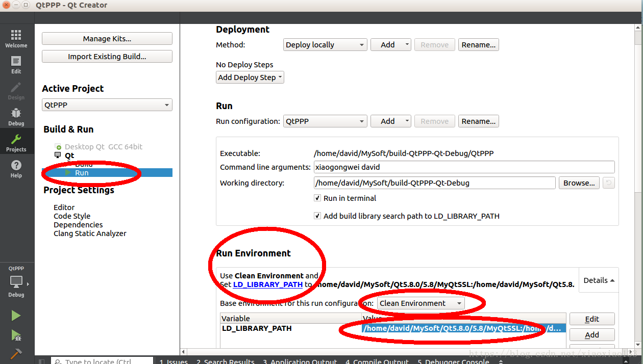Click the green Run play button
643x364 pixels.
pyautogui.click(x=16, y=316)
